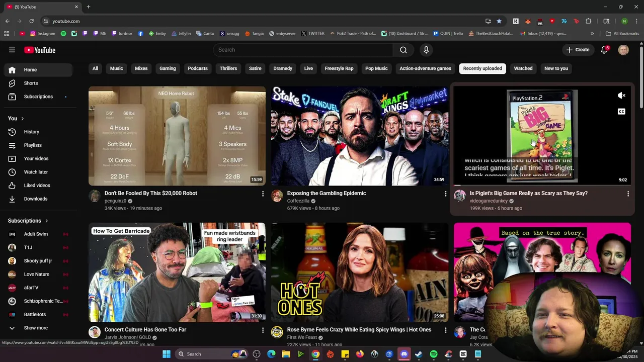Image resolution: width=644 pixels, height=362 pixels.
Task: Open options for the $20,000 Robot video
Action: (x=263, y=194)
